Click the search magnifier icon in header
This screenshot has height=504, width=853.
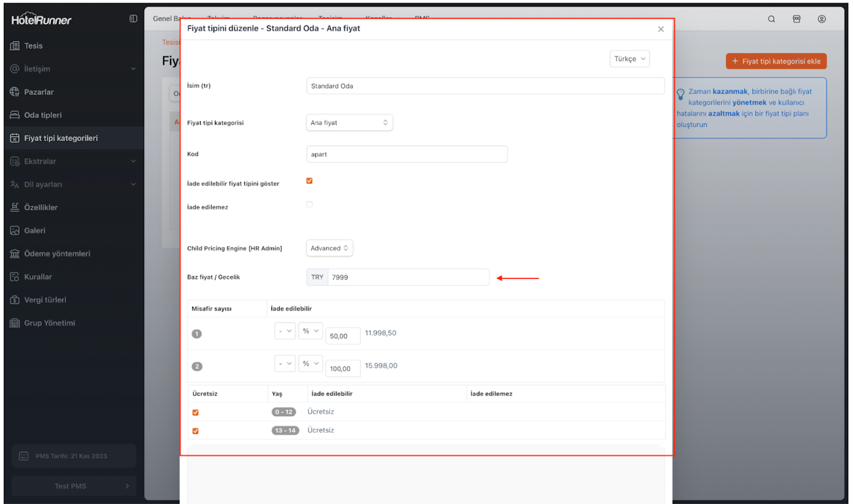coord(771,19)
